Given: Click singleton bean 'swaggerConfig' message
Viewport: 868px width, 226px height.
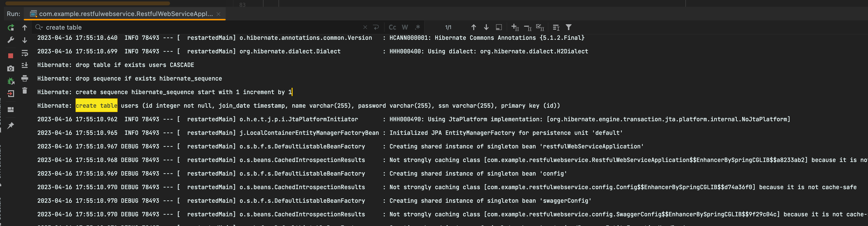Looking at the screenshot, I should [x=490, y=201].
